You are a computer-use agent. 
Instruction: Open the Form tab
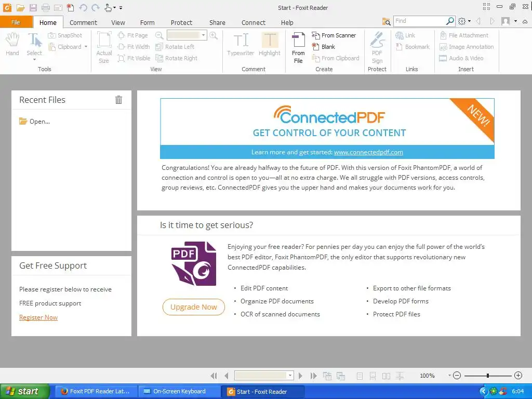(x=147, y=23)
